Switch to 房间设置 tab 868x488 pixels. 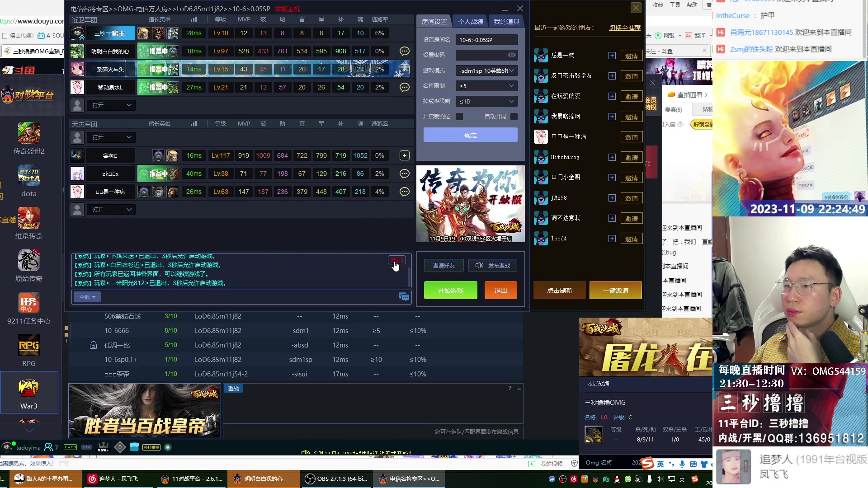[x=434, y=22]
